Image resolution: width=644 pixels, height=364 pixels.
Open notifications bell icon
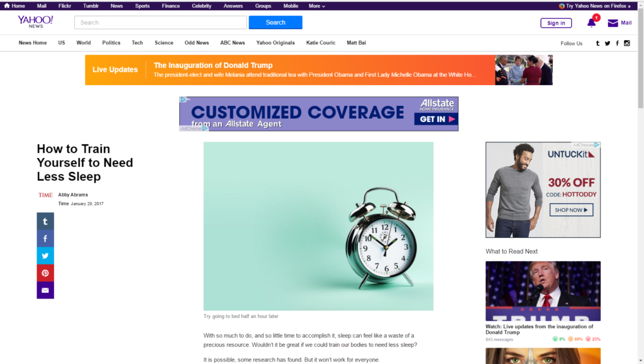[591, 23]
